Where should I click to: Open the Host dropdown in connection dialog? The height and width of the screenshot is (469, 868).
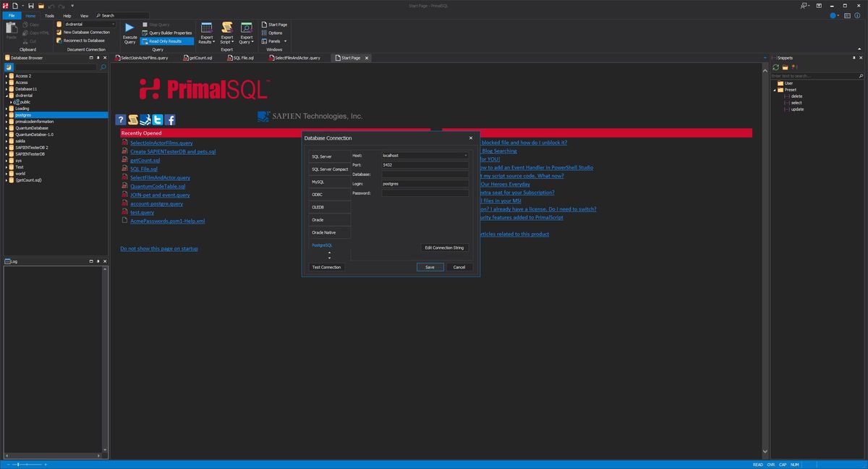coord(465,156)
